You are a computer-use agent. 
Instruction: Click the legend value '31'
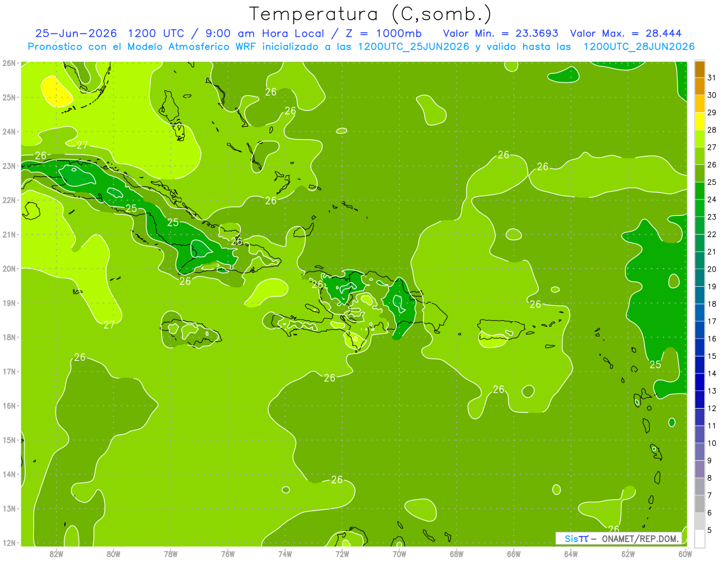point(712,78)
